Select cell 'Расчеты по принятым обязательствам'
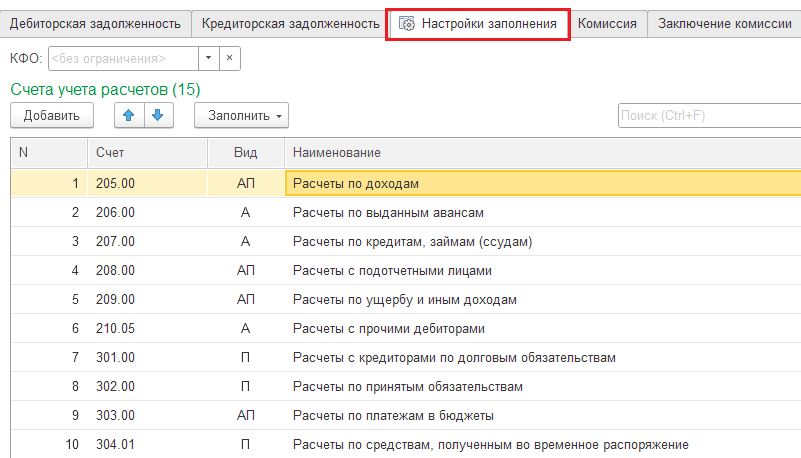Viewport: 801px width, 458px height. point(543,387)
